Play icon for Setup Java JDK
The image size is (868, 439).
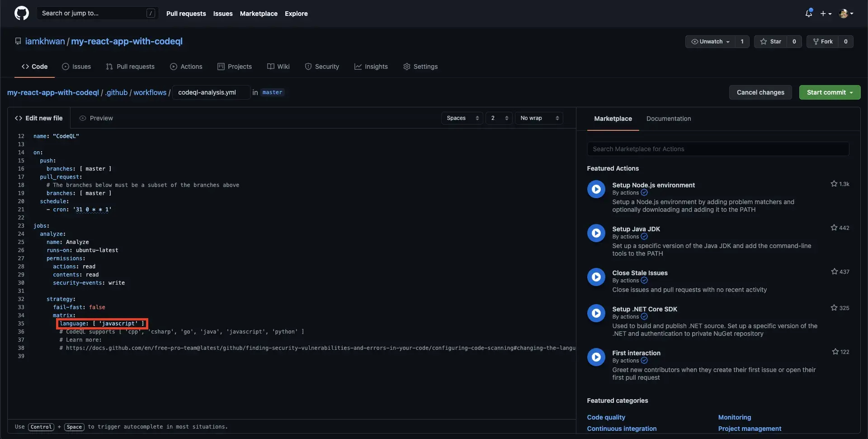click(596, 233)
